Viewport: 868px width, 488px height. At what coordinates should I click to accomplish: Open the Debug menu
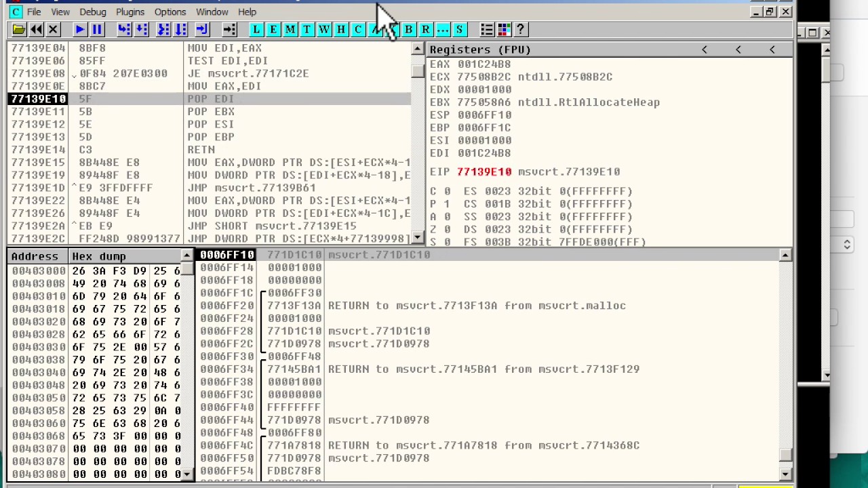click(x=92, y=12)
